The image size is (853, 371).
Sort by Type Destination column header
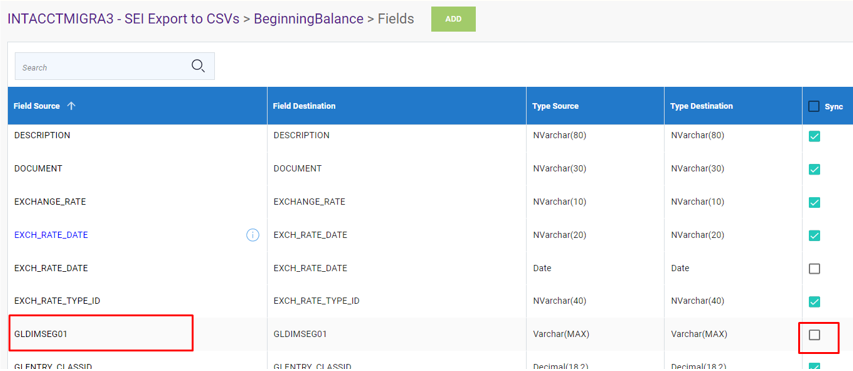(701, 106)
